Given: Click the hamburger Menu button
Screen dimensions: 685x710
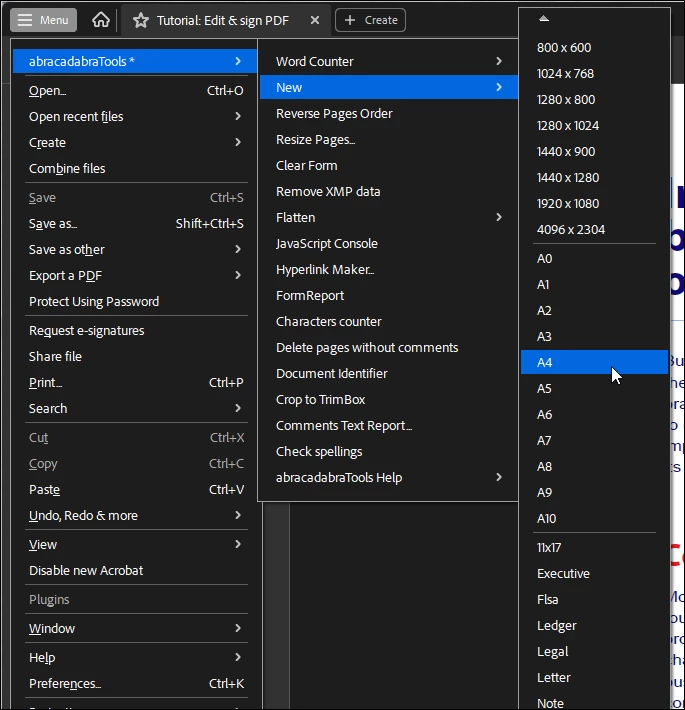Looking at the screenshot, I should pyautogui.click(x=43, y=20).
